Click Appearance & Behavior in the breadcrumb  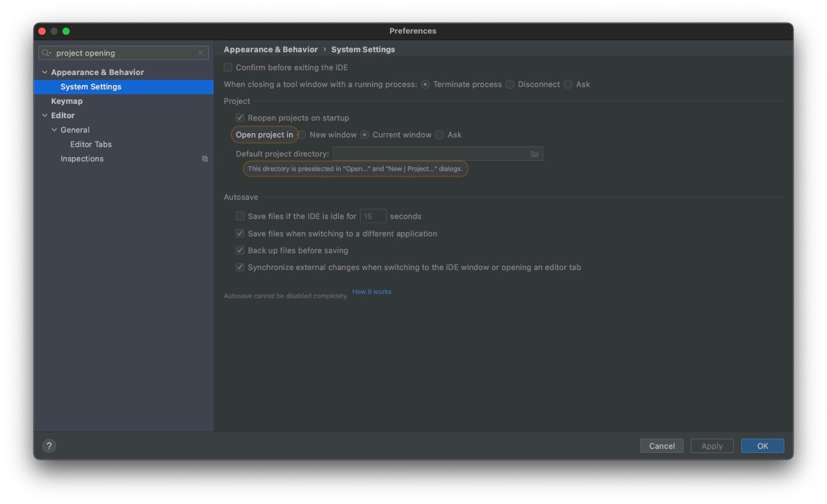(271, 49)
